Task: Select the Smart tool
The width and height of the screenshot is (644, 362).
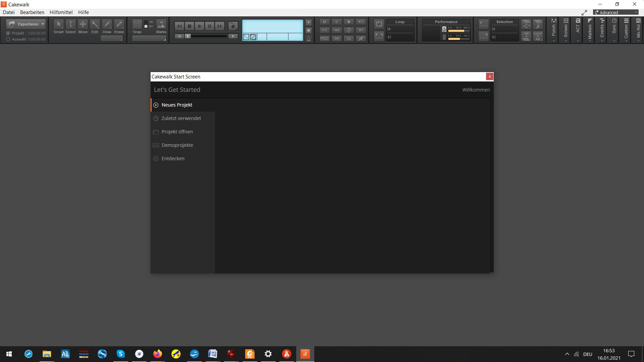Action: tap(59, 24)
